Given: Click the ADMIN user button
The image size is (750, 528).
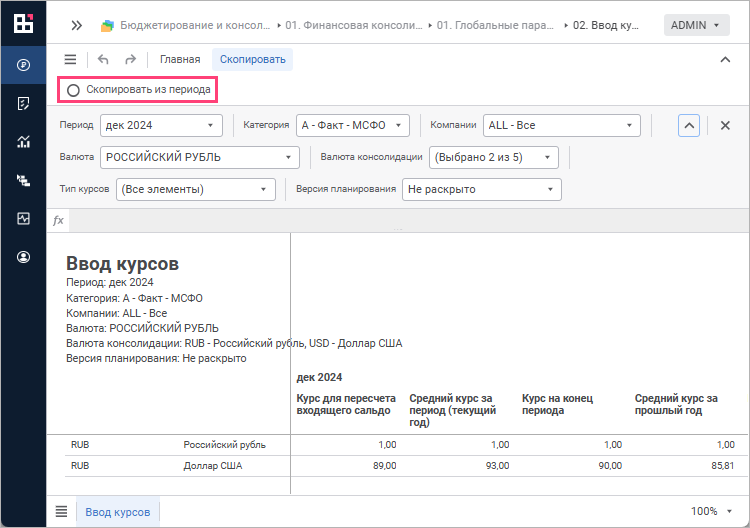Looking at the screenshot, I should pos(695,25).
